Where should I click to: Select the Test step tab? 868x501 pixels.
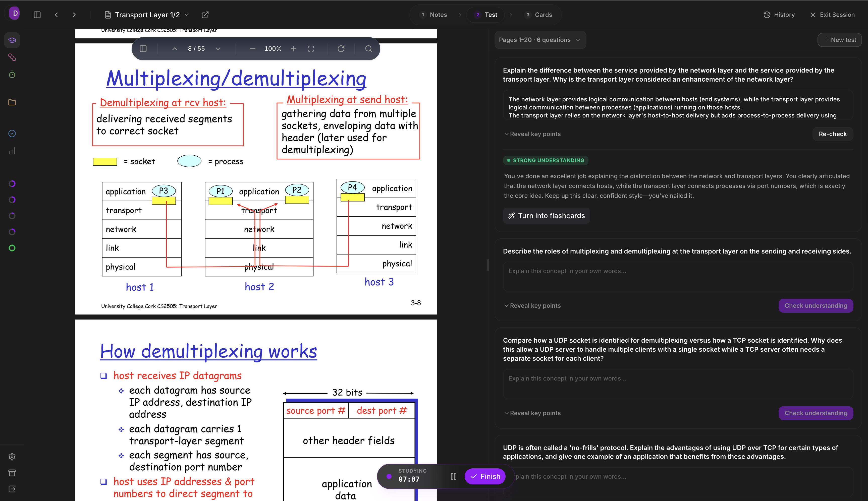click(486, 15)
